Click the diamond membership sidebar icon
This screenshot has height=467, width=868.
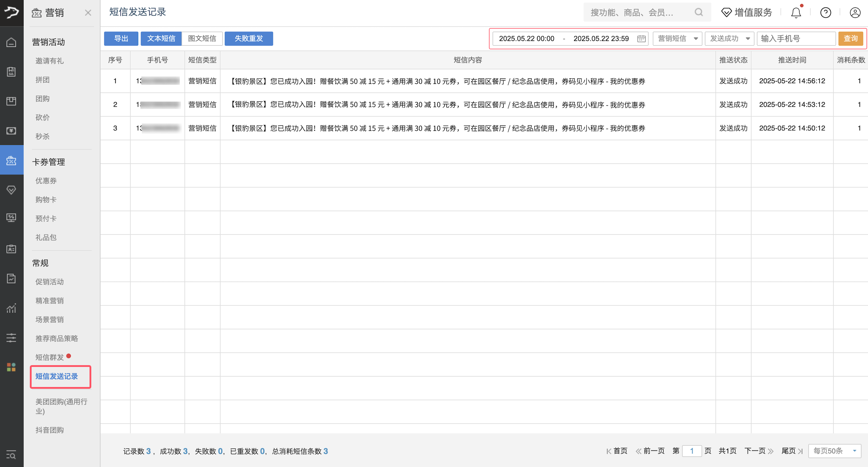coord(12,190)
